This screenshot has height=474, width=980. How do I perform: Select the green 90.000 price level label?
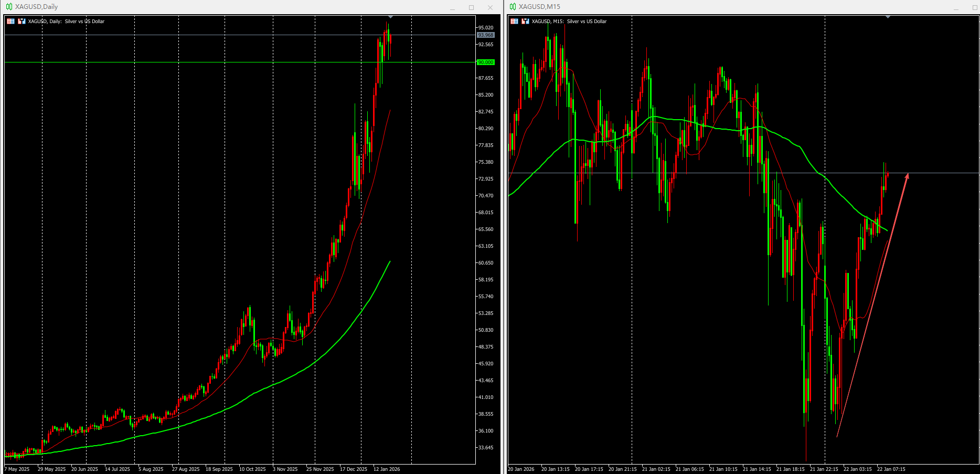(x=485, y=62)
